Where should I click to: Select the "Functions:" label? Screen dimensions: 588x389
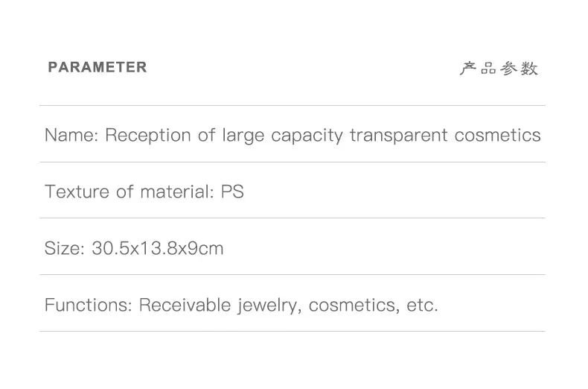(x=89, y=305)
